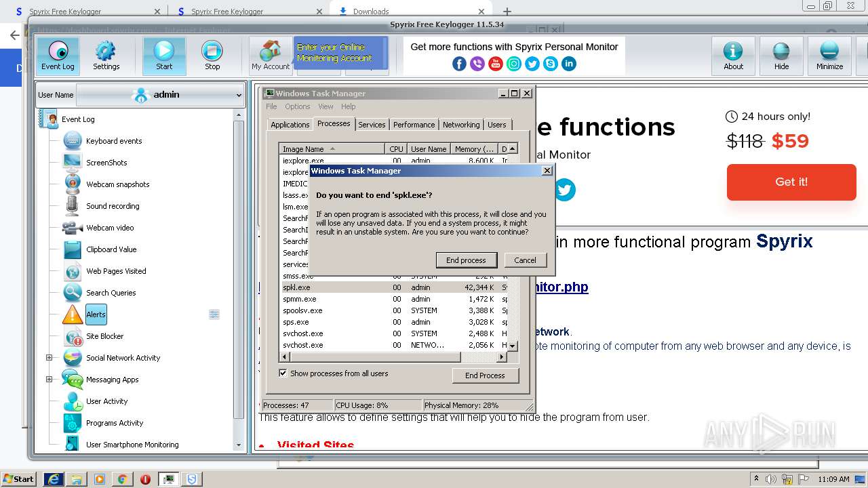Open Chrome from the taskbar

point(122,479)
